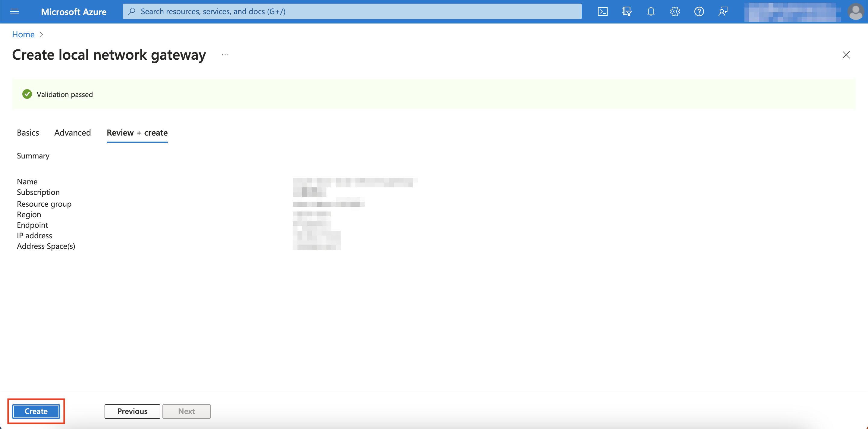
Task: Open the account avatar menu
Action: [856, 11]
